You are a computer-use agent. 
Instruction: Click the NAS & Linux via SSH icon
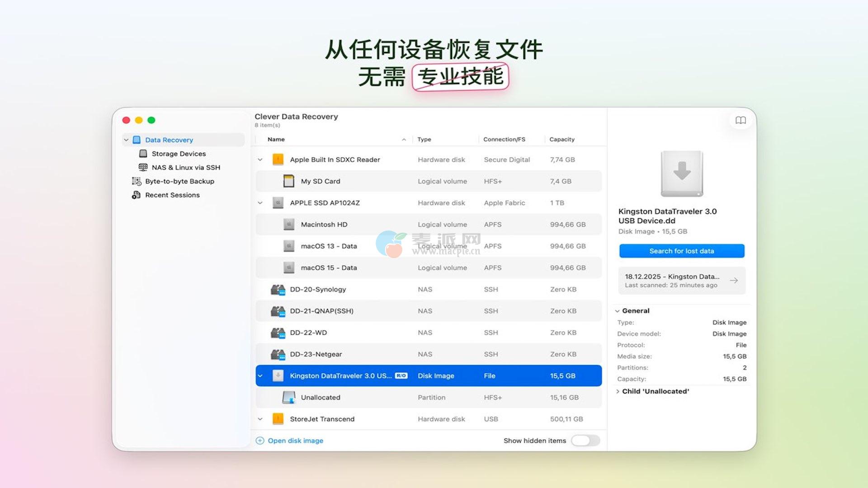[143, 167]
